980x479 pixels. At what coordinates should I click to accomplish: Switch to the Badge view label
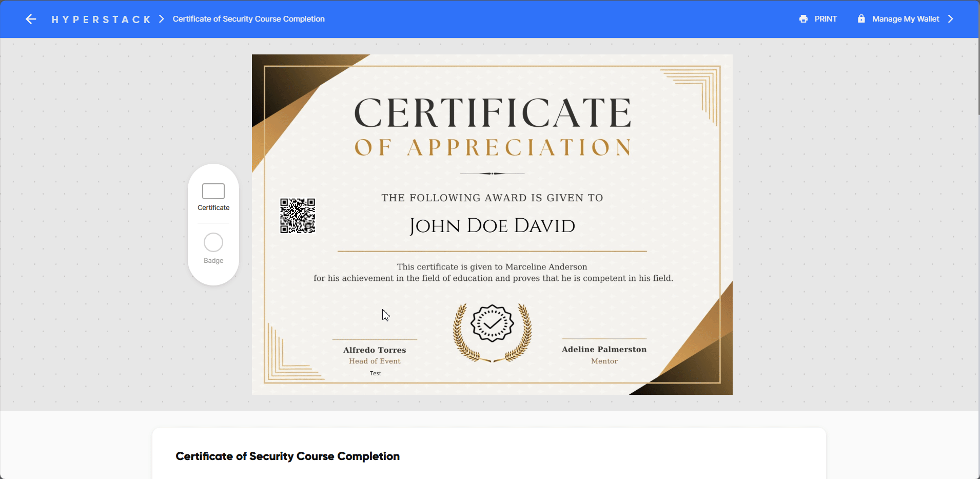point(213,261)
